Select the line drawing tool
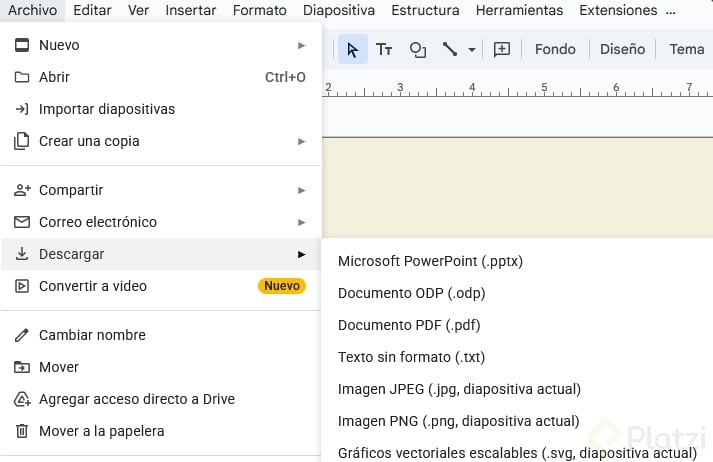The image size is (713, 462). [450, 49]
